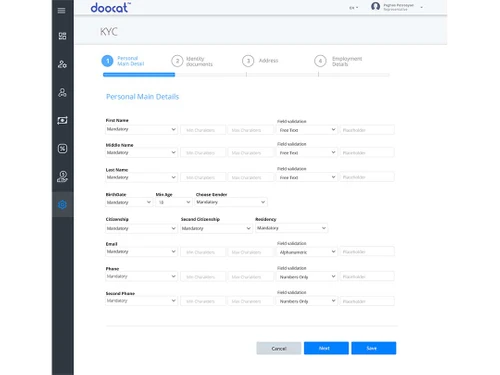This screenshot has width=500, height=375.
Task: Open Second Phone Mandatory dropdown
Action: tap(141, 301)
